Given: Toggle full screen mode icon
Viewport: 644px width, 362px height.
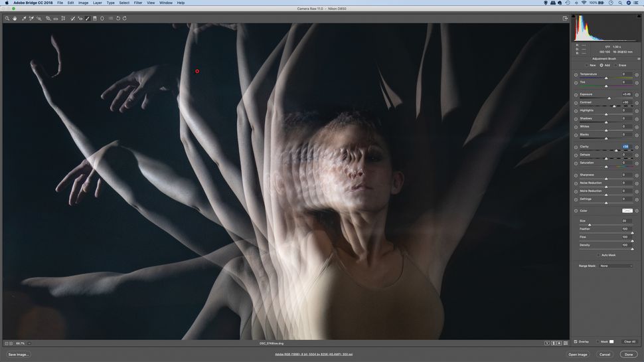Looking at the screenshot, I should (565, 19).
